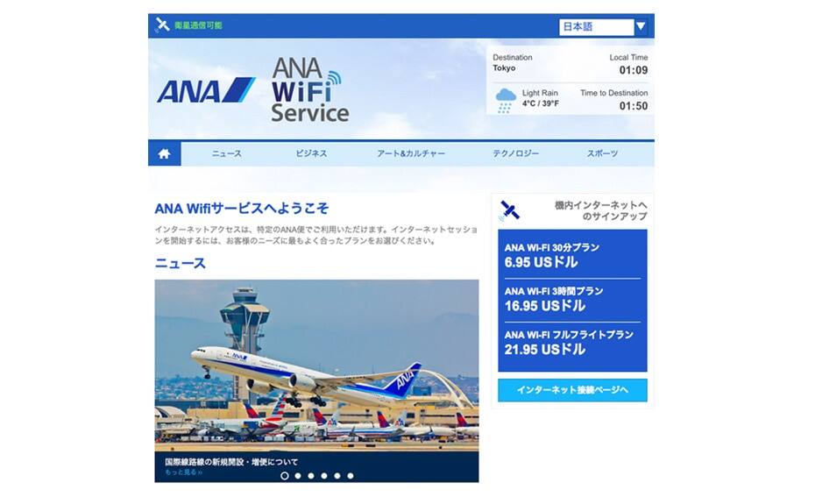This screenshot has width=815, height=504.
Task: Expand the language dropdown arrow
Action: click(x=641, y=26)
